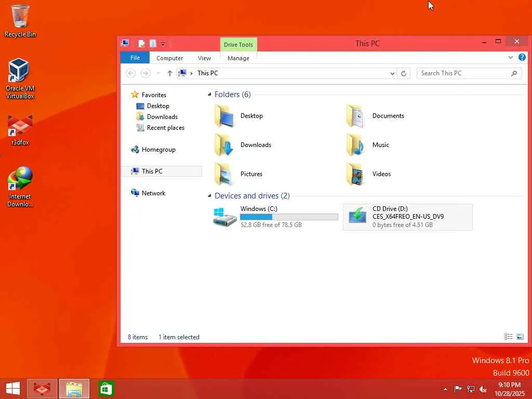Refresh the This PC view
532x399 pixels.
click(404, 73)
